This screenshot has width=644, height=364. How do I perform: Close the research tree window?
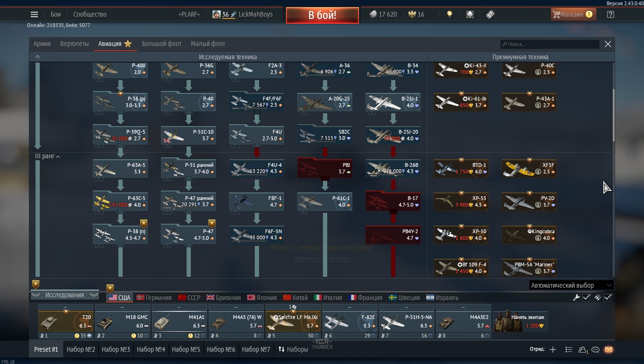pos(608,44)
